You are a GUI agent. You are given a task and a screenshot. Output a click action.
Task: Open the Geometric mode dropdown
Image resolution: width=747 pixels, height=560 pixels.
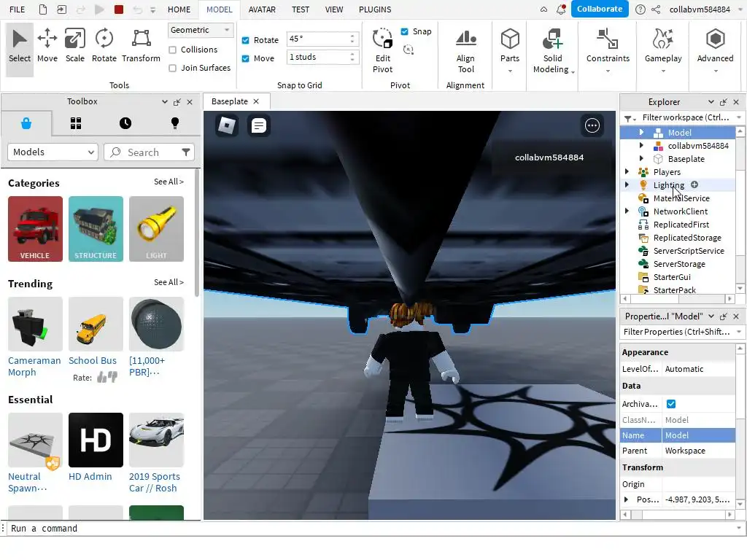click(200, 30)
